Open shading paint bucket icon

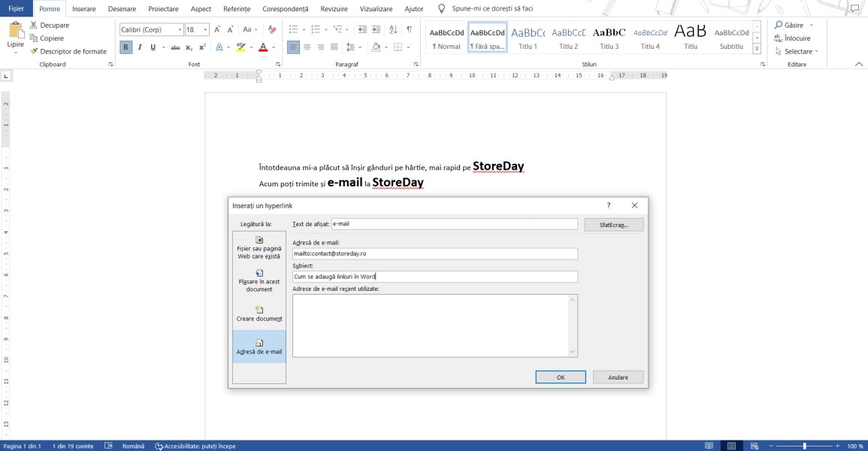(376, 47)
